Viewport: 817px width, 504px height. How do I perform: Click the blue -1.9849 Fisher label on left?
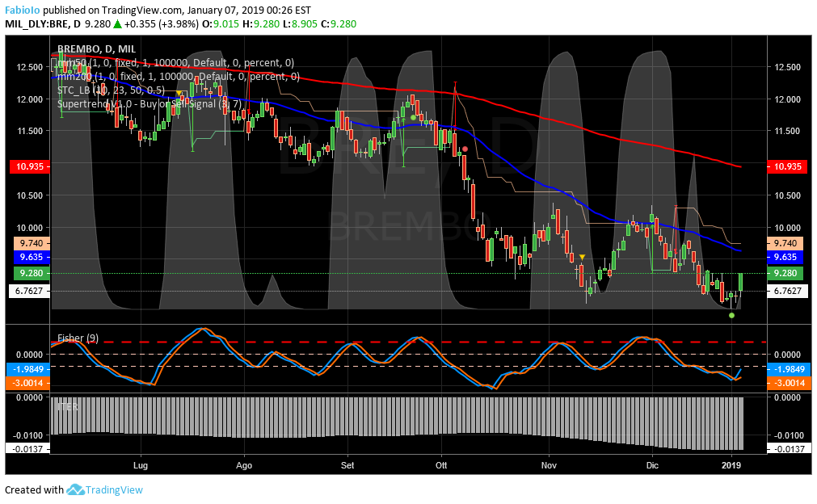click(28, 369)
